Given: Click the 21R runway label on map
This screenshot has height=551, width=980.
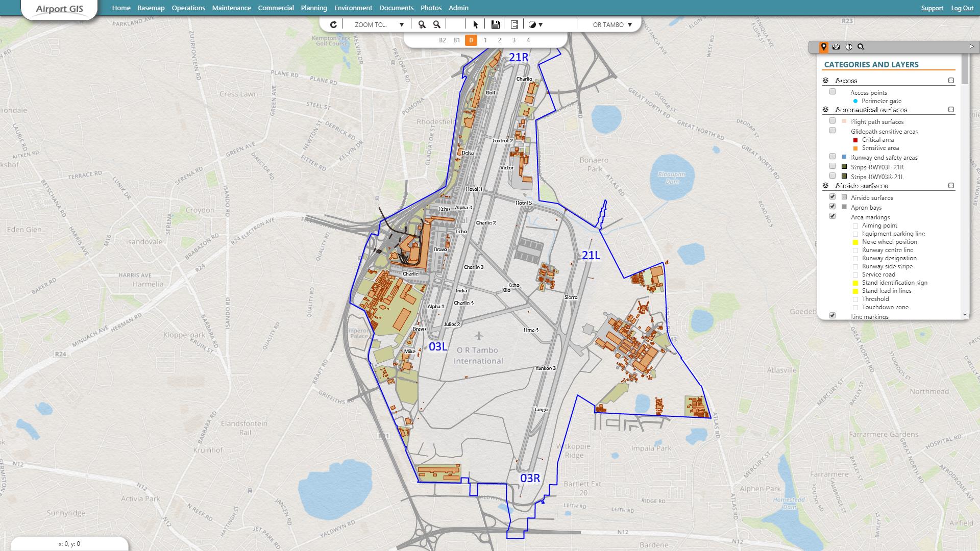Looking at the screenshot, I should [519, 58].
